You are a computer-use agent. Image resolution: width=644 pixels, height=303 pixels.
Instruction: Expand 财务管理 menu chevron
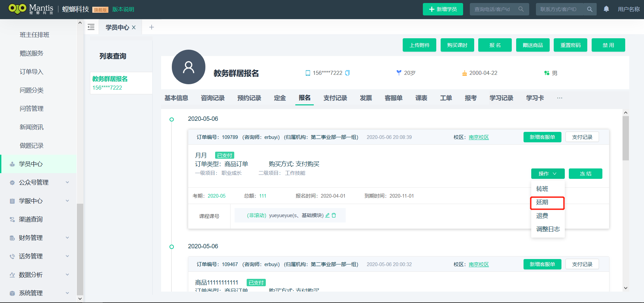67,238
